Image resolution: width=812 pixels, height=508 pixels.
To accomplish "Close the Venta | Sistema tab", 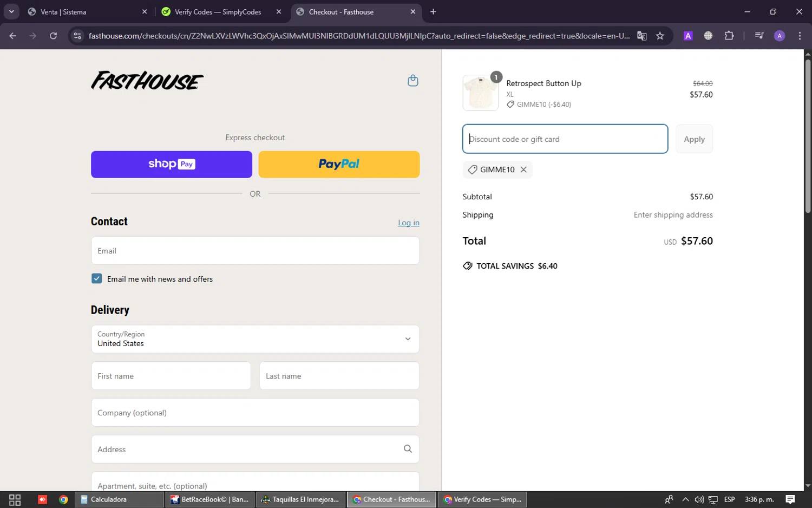I will coord(145,11).
